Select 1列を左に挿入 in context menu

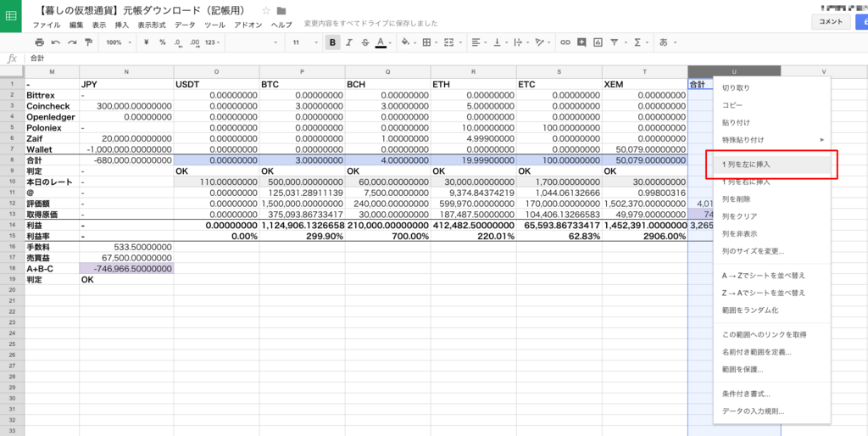772,165
